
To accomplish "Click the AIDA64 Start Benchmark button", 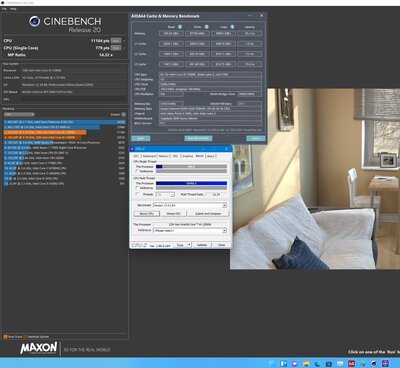I will 198,138.
